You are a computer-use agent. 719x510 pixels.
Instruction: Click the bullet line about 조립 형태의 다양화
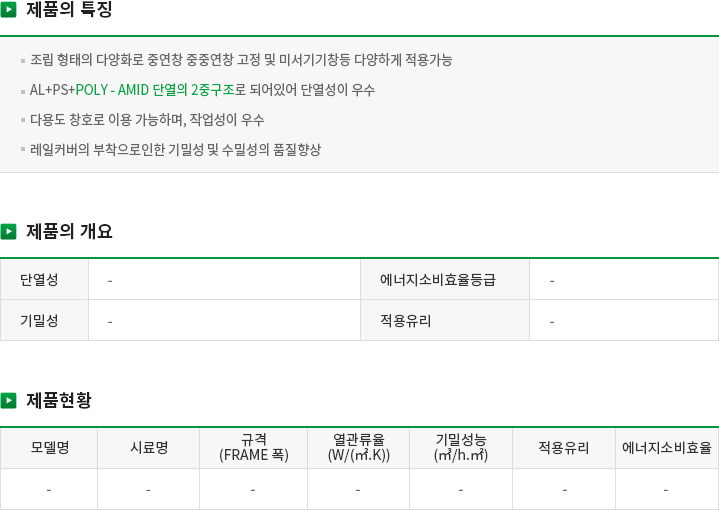pyautogui.click(x=241, y=60)
